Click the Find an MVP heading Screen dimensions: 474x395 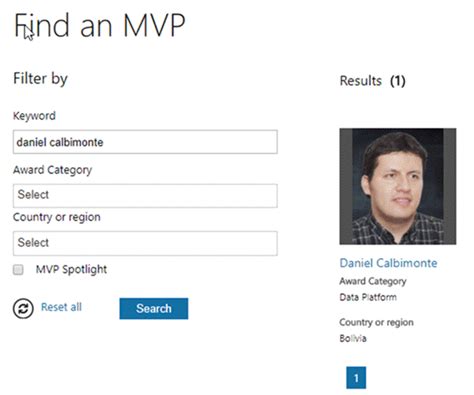(100, 25)
